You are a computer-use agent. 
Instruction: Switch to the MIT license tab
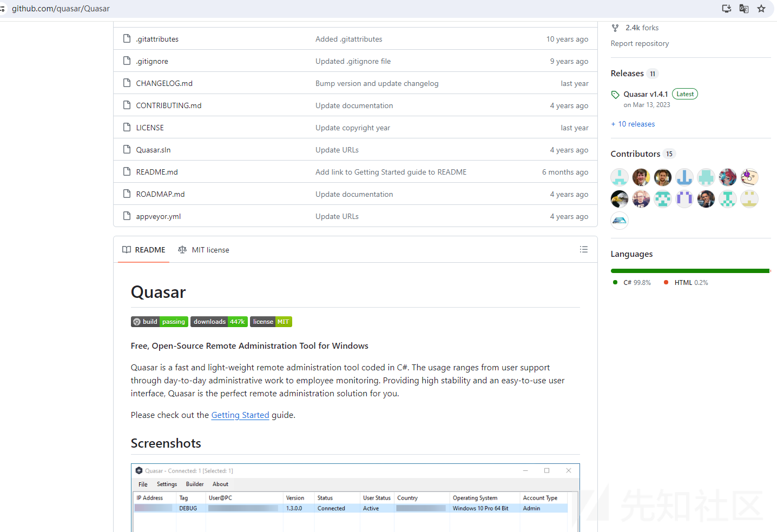click(204, 250)
